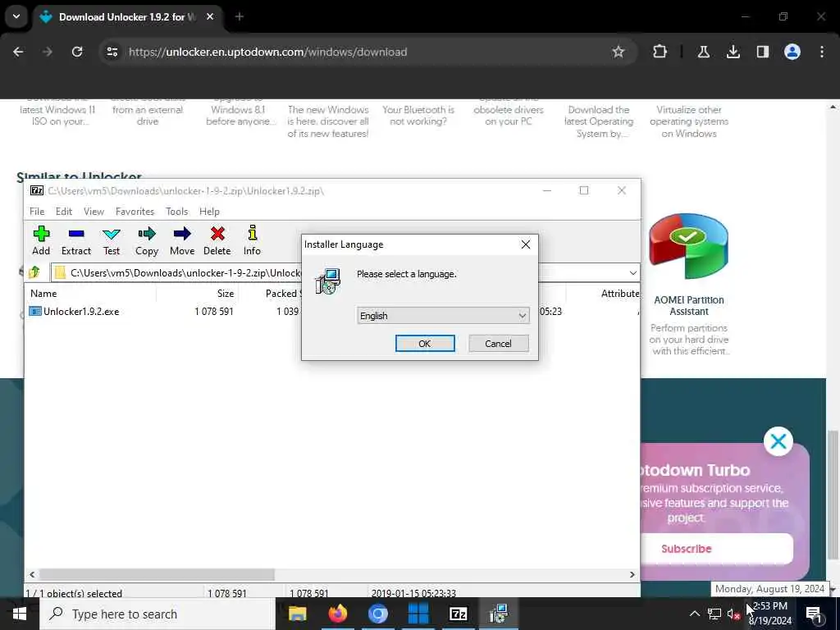This screenshot has height=630, width=840.
Task: Switch to Chrome on the taskbar
Action: pyautogui.click(x=377, y=614)
